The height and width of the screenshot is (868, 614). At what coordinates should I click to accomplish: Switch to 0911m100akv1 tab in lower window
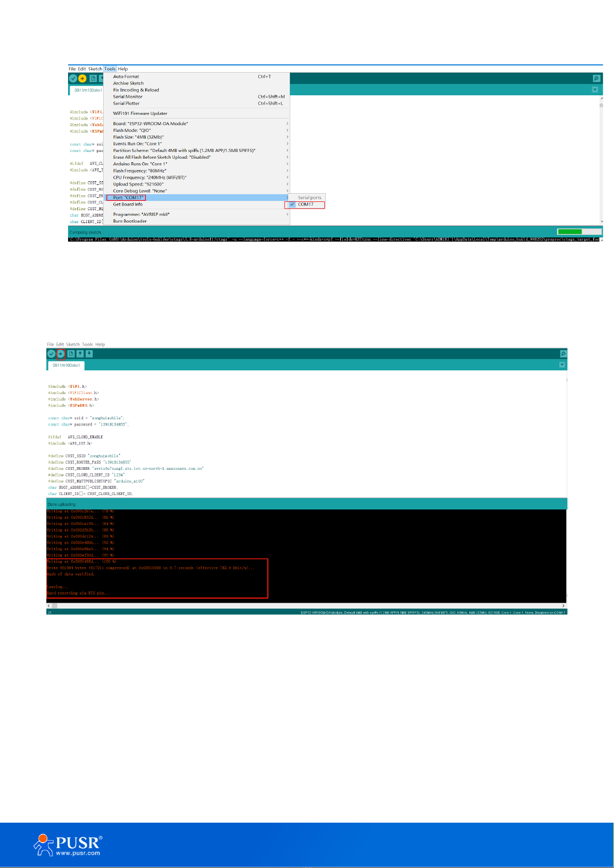(x=67, y=365)
